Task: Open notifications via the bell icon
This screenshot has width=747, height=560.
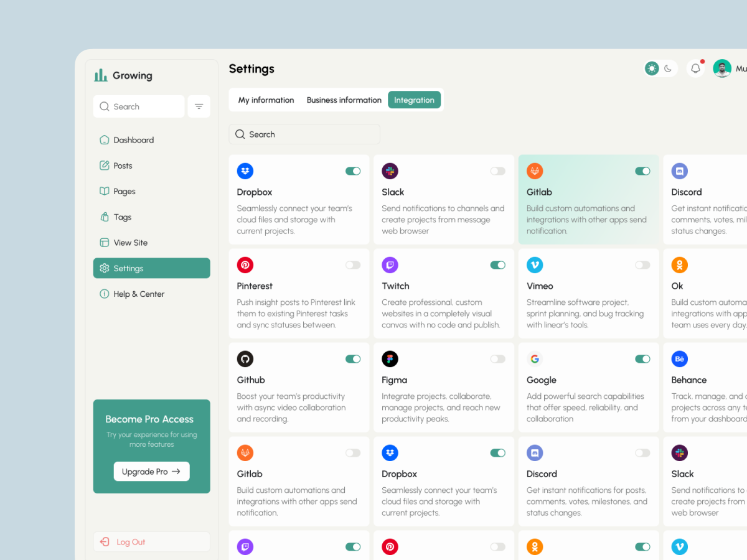Action: coord(695,68)
